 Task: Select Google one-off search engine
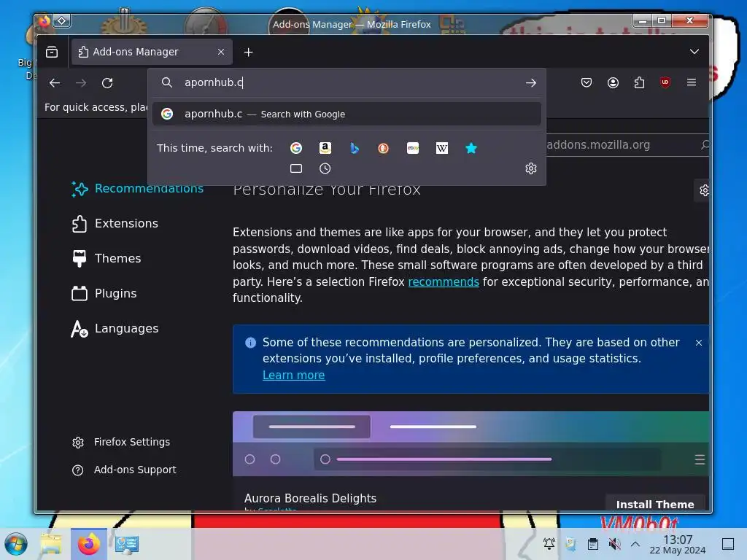point(296,148)
